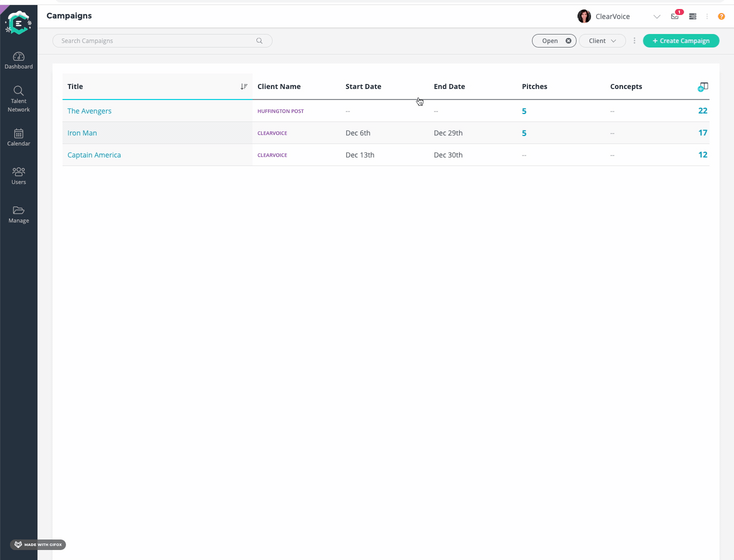Open the Manage sidebar item
734x560 pixels.
(18, 214)
